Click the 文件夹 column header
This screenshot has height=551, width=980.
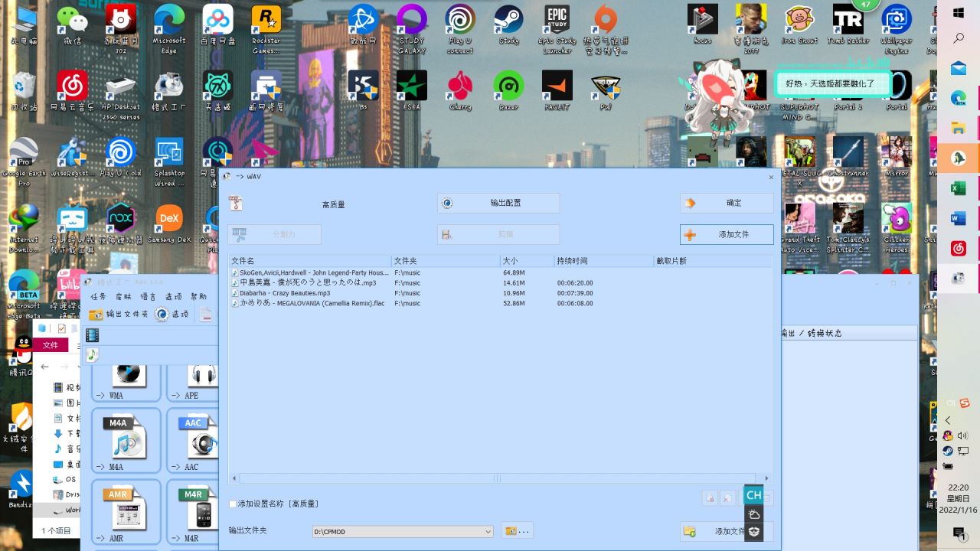click(446, 261)
